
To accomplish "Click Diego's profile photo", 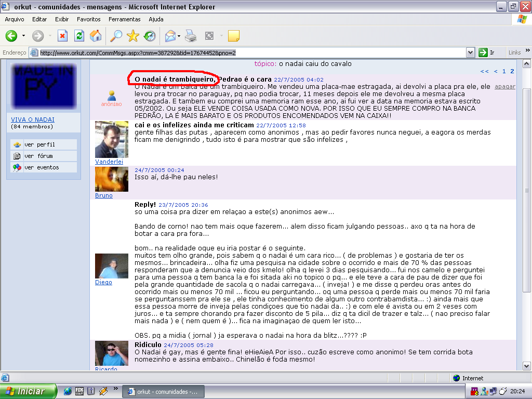I will [x=112, y=266].
